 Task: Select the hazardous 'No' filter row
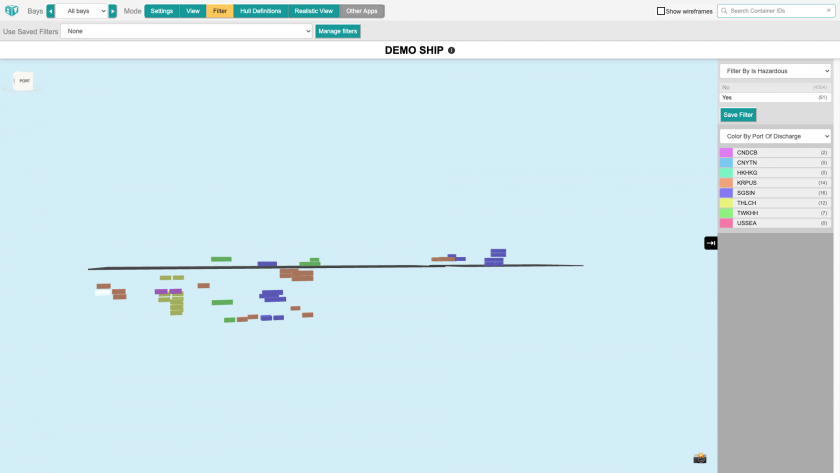(775, 87)
